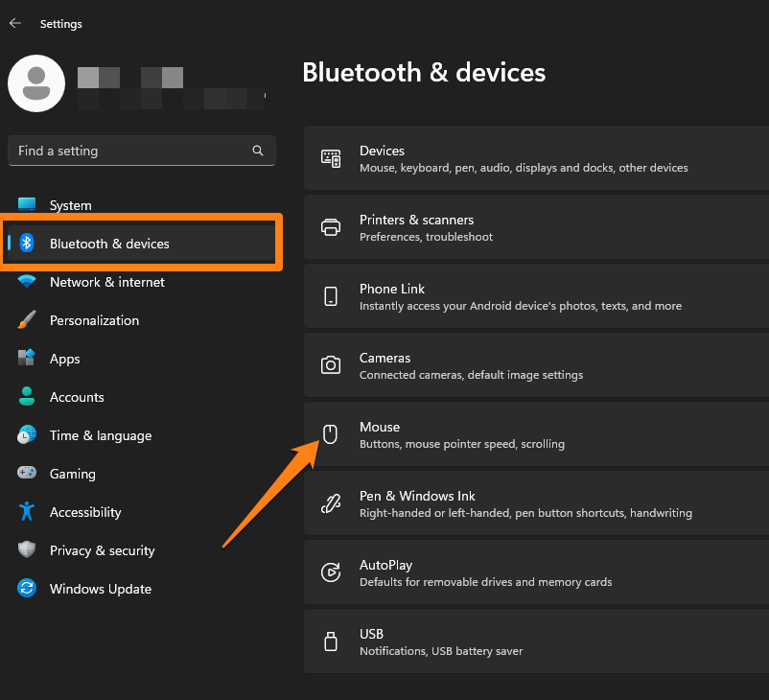Open Network & internet settings
Image resolution: width=769 pixels, height=700 pixels.
[107, 282]
